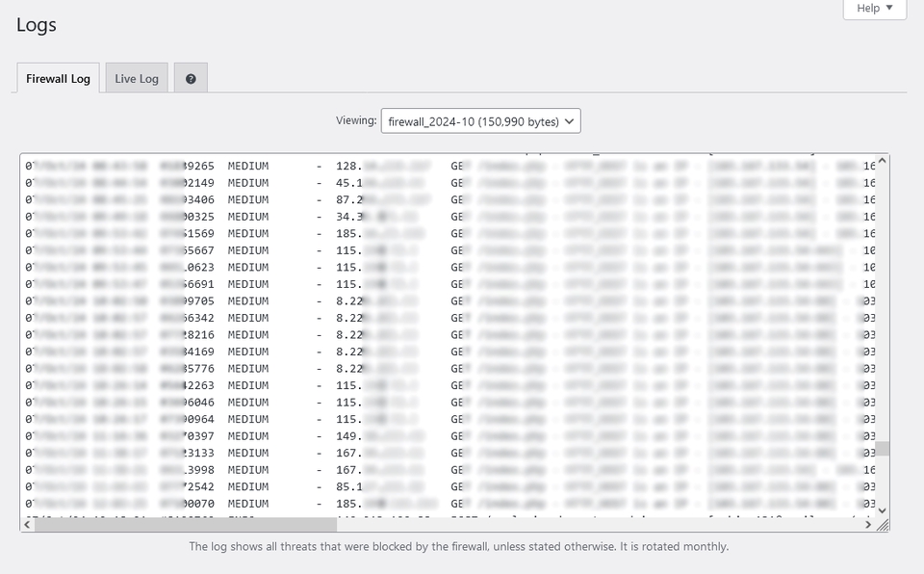Image resolution: width=924 pixels, height=574 pixels.
Task: Click the log ID ending 6342
Action: click(x=188, y=318)
